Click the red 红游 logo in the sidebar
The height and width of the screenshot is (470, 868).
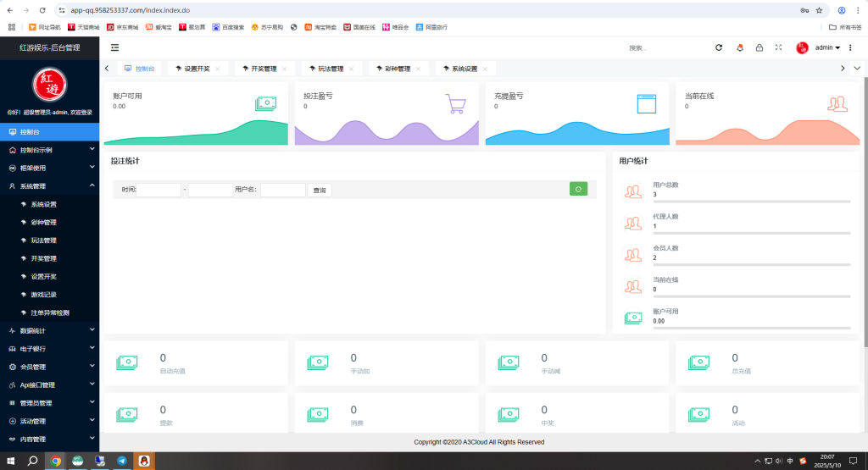point(49,85)
